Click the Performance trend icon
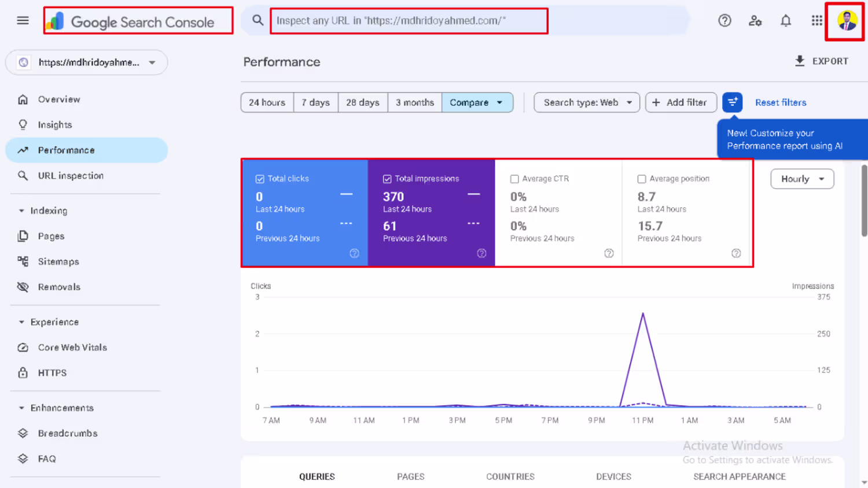The height and width of the screenshot is (488, 868). pos(23,150)
